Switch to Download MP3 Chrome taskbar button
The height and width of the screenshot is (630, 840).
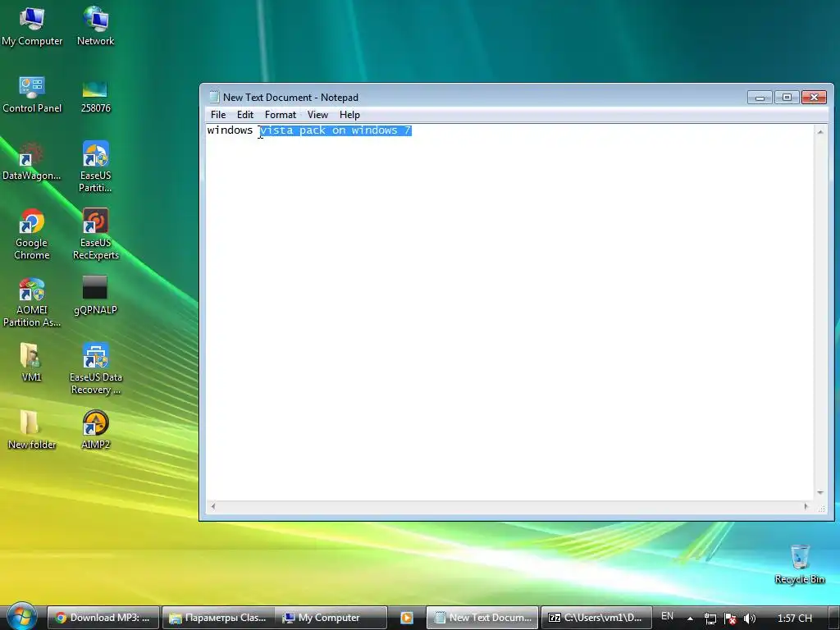(x=103, y=618)
